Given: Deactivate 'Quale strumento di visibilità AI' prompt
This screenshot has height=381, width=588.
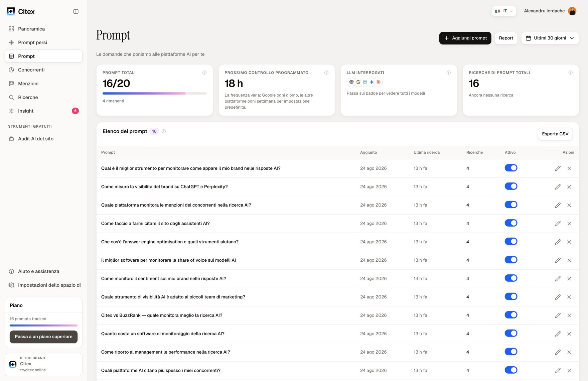Looking at the screenshot, I should pyautogui.click(x=511, y=296).
